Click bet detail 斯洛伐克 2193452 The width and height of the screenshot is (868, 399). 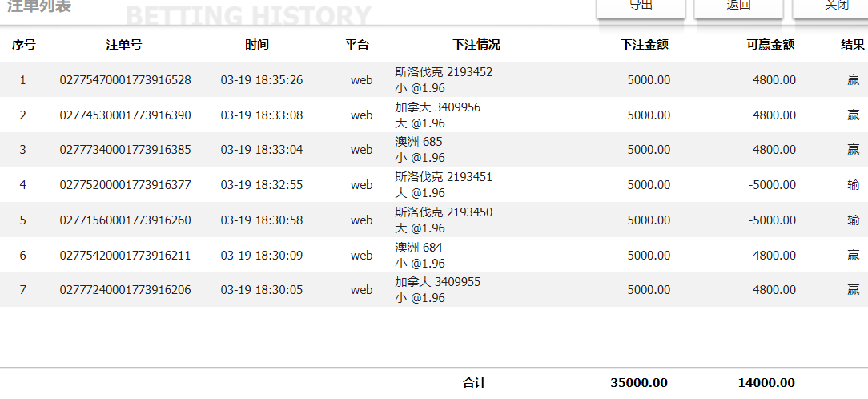click(x=444, y=72)
